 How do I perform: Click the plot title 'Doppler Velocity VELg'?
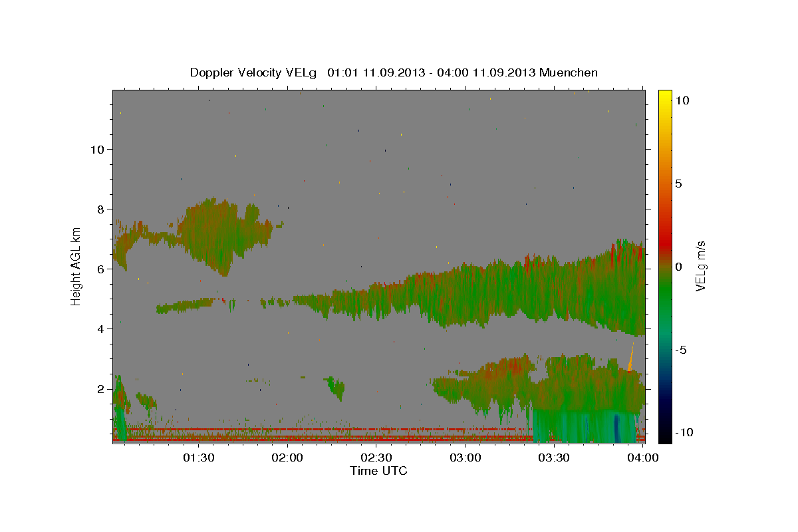pyautogui.click(x=254, y=72)
